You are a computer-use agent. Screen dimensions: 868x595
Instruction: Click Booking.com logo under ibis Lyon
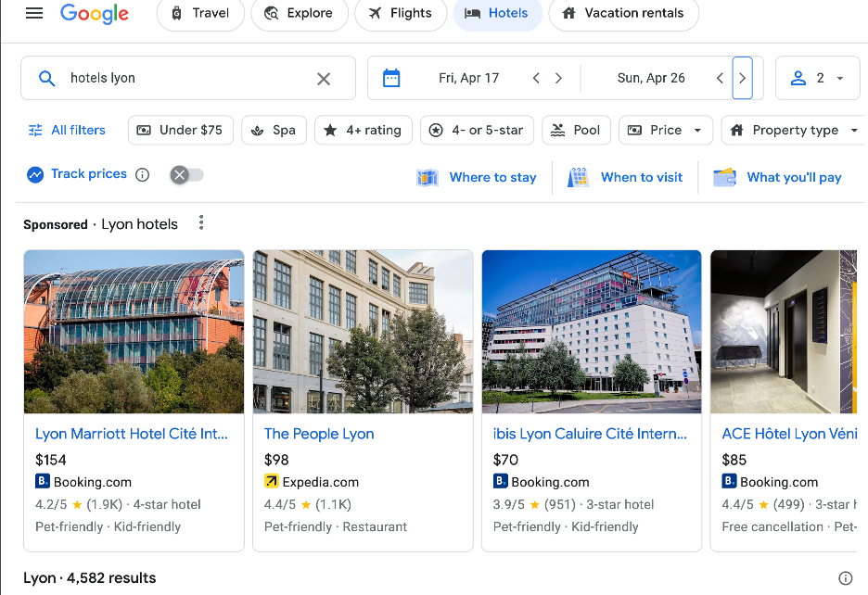coord(501,481)
